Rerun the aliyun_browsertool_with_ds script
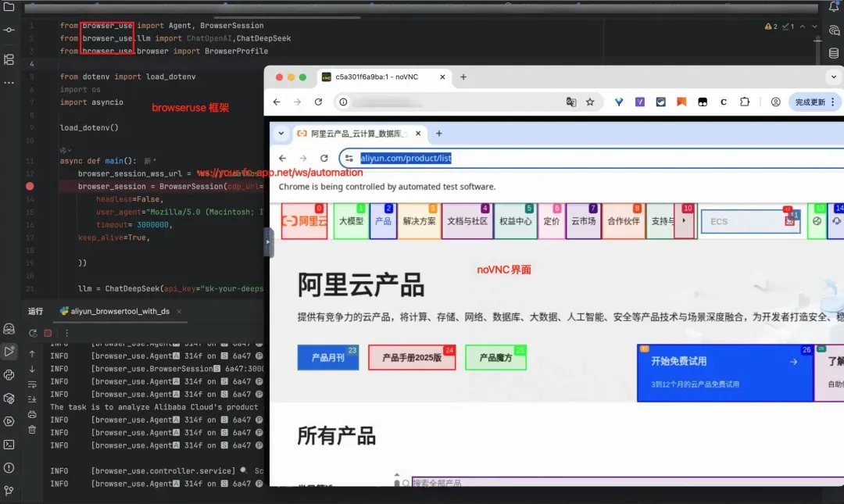 tap(34, 334)
